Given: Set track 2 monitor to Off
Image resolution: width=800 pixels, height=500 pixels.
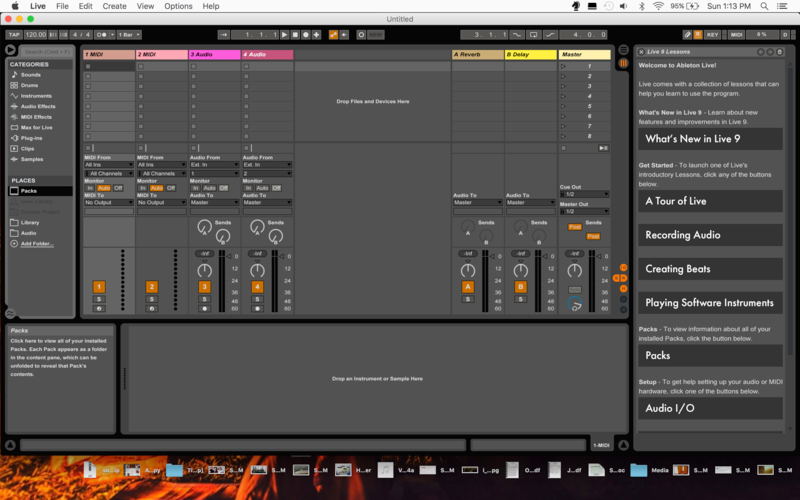Looking at the screenshot, I should [x=171, y=188].
